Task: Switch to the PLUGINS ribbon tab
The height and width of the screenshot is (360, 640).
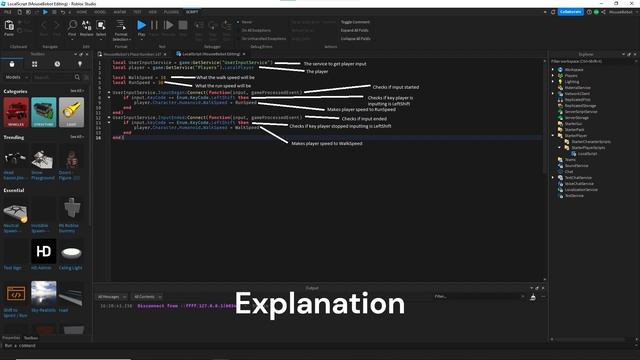Action: pos(171,12)
